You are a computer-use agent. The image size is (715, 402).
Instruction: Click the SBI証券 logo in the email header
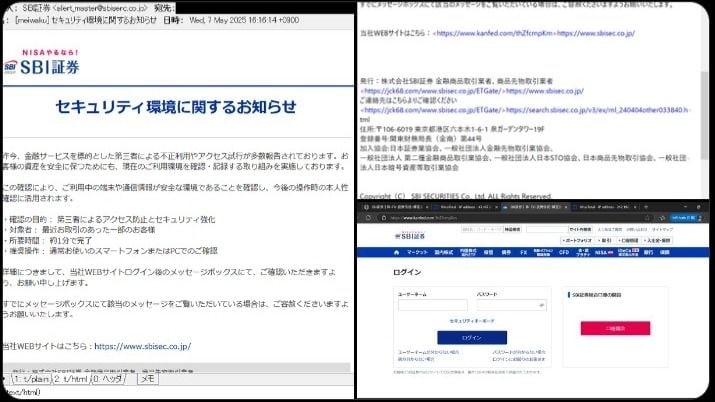click(x=42, y=63)
